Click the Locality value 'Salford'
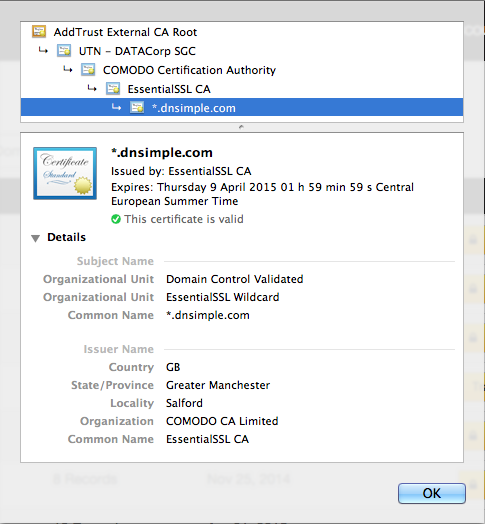Image resolution: width=485 pixels, height=524 pixels. point(185,403)
